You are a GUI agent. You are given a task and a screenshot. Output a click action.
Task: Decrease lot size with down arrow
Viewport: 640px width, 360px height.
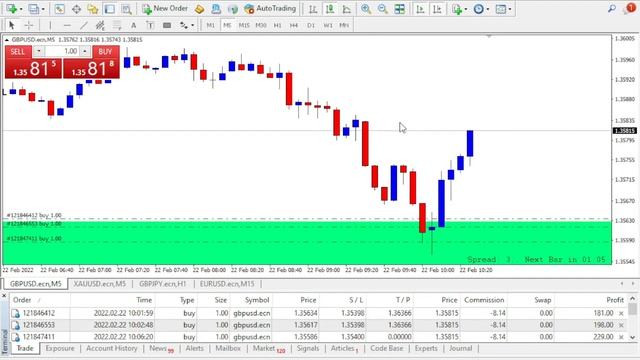pyautogui.click(x=38, y=51)
